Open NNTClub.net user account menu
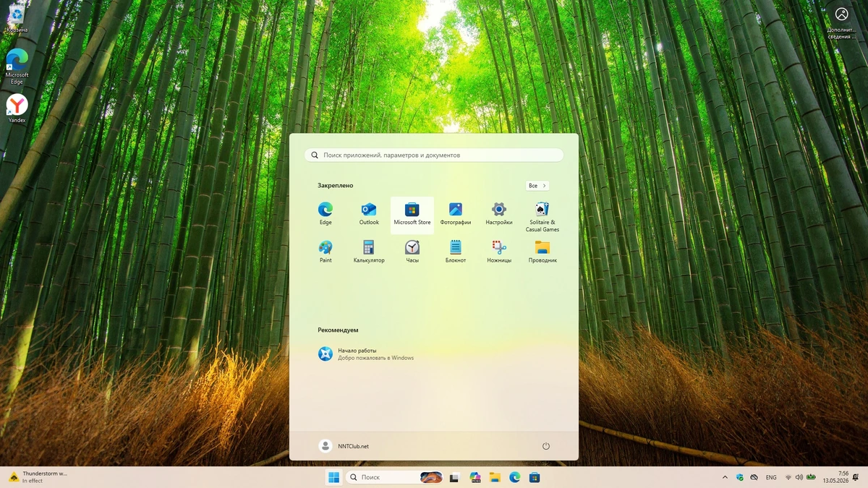 point(344,446)
